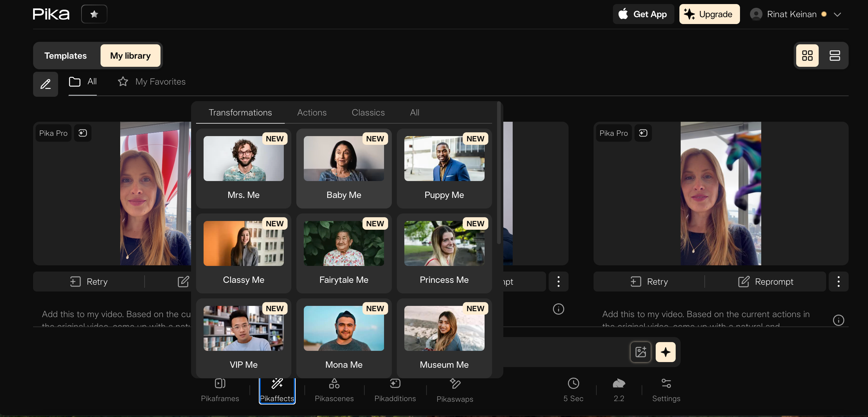
Task: Select the Fairytale Me effect thumbnail
Action: point(344,243)
